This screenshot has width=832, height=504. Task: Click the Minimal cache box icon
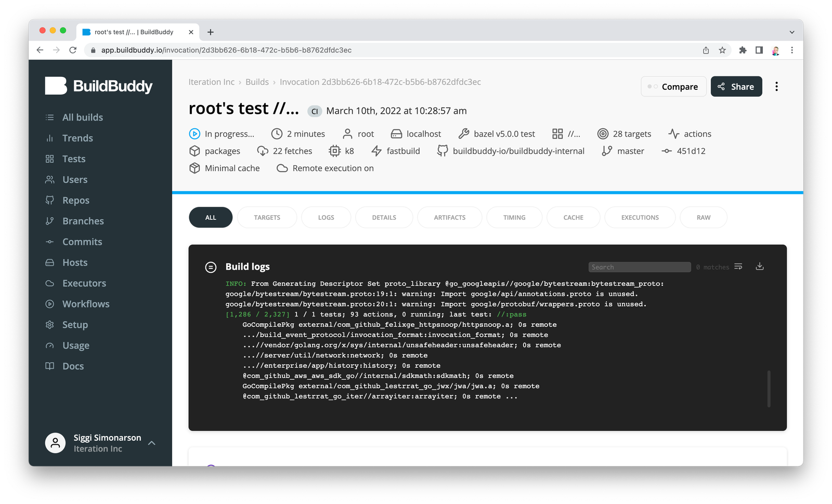coord(194,168)
